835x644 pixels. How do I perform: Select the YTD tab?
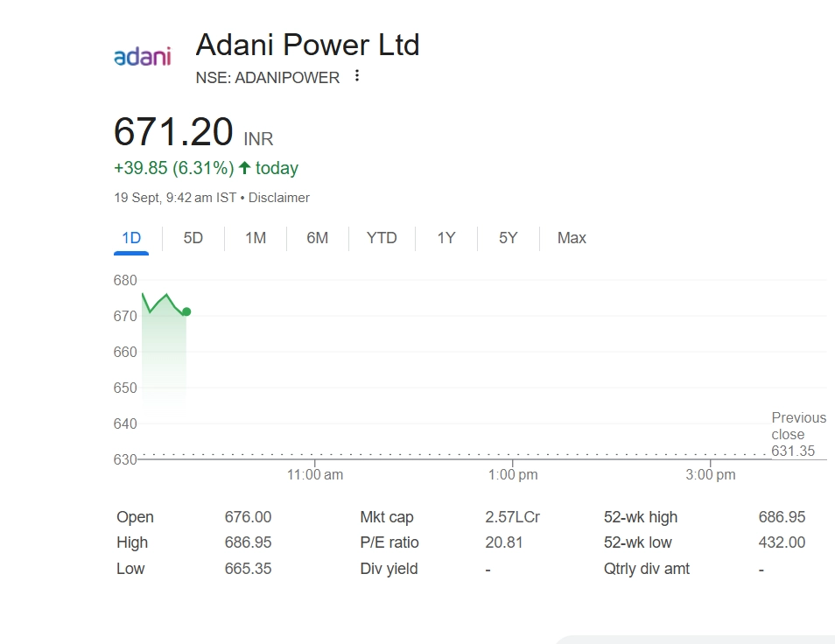382,238
